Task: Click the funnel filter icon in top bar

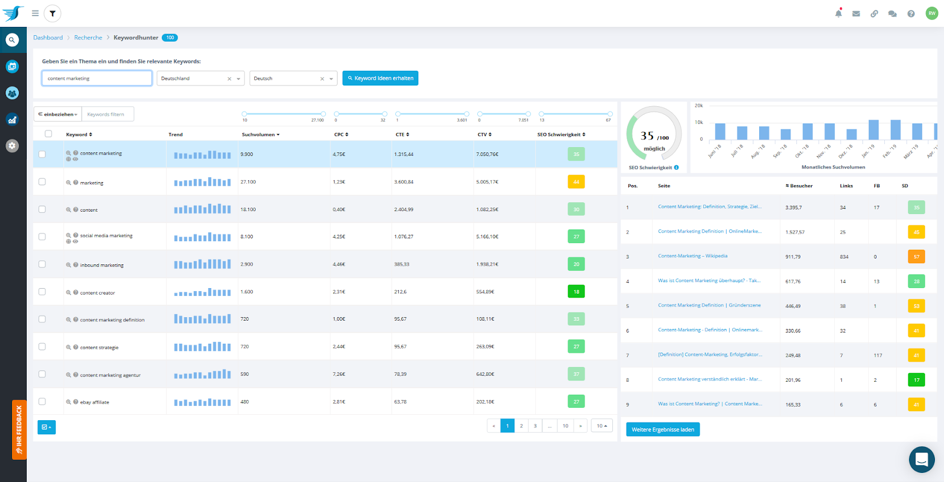Action: (x=53, y=13)
